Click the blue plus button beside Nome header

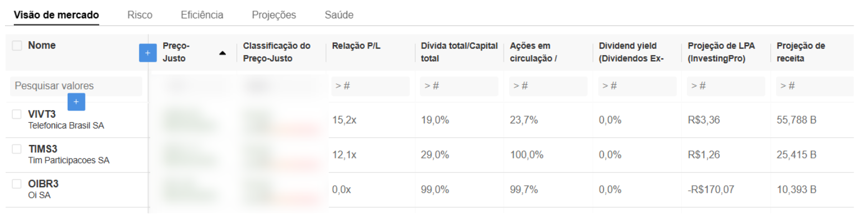tap(148, 53)
